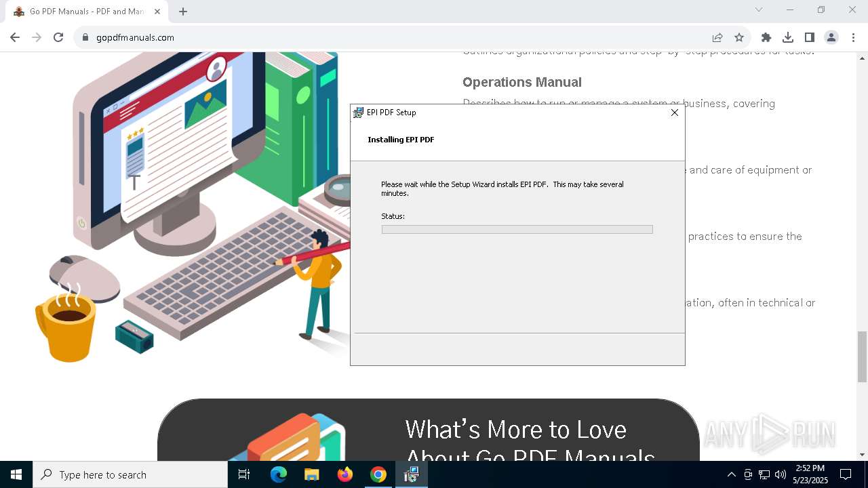Open the volume speaker tray icon
The width and height of the screenshot is (868, 488).
[x=781, y=474]
